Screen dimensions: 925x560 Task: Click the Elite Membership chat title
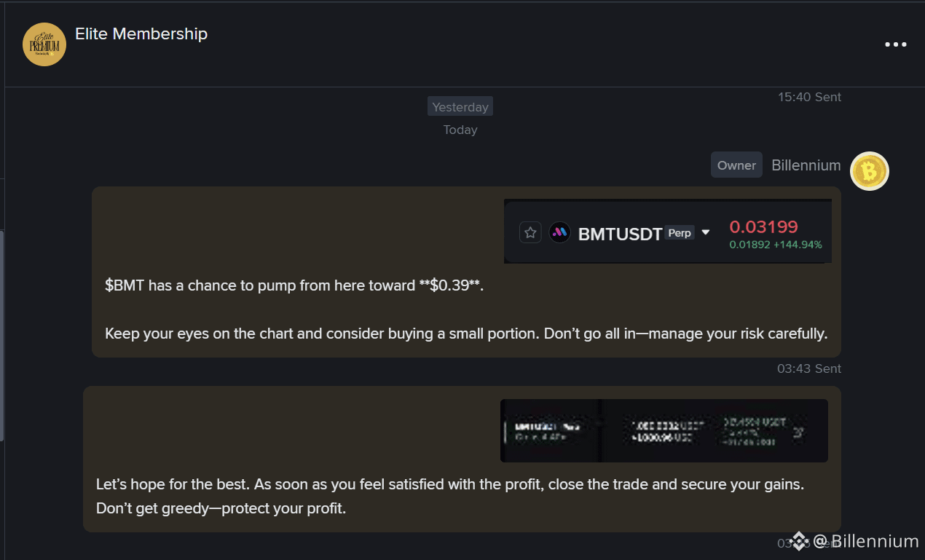click(x=141, y=33)
